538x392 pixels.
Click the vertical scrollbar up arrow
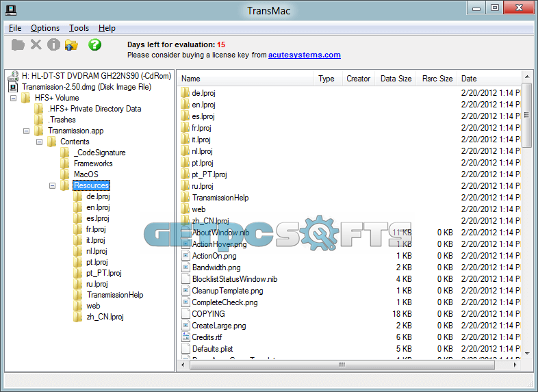(526, 77)
